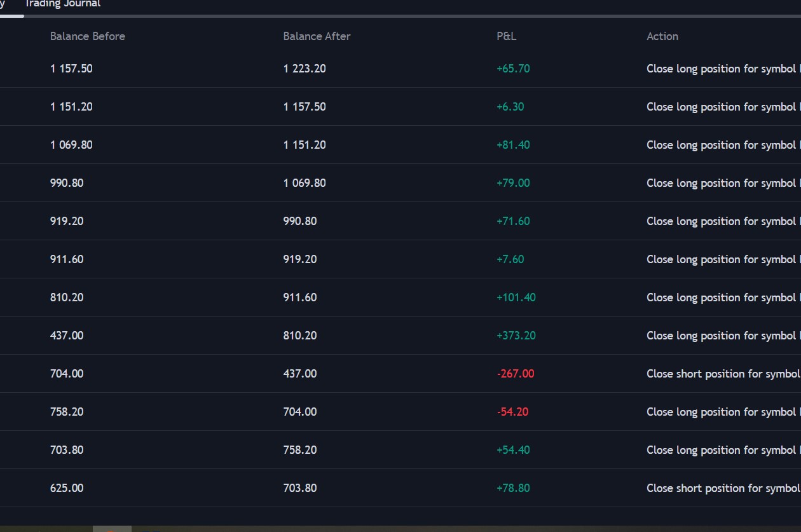Select the +65.70 profit entry

(x=513, y=69)
